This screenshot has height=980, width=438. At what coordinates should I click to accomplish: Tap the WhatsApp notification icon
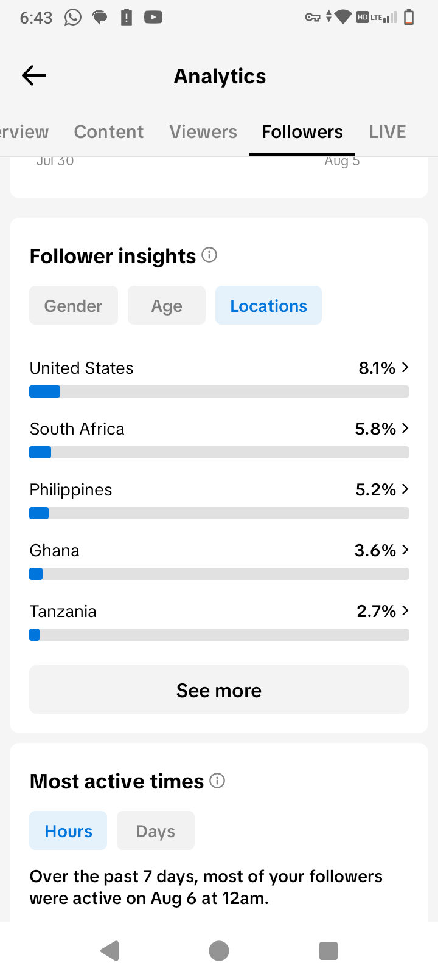(73, 17)
